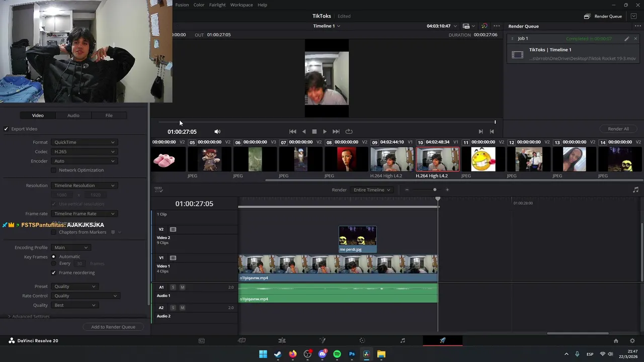Image resolution: width=644 pixels, height=362 pixels.
Task: Open the Workspace menu
Action: [x=242, y=5]
